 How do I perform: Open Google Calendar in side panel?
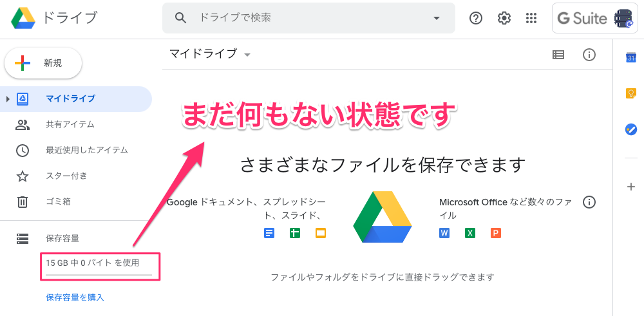click(x=631, y=58)
